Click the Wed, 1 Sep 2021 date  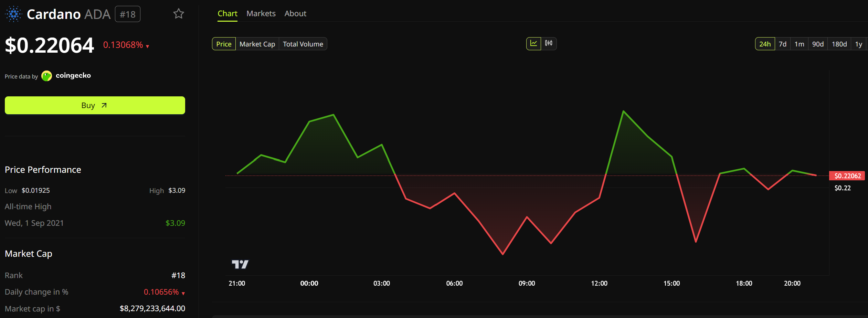coord(34,223)
